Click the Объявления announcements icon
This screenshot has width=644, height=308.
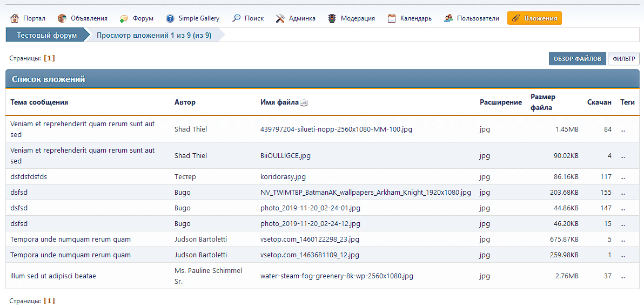(x=62, y=18)
